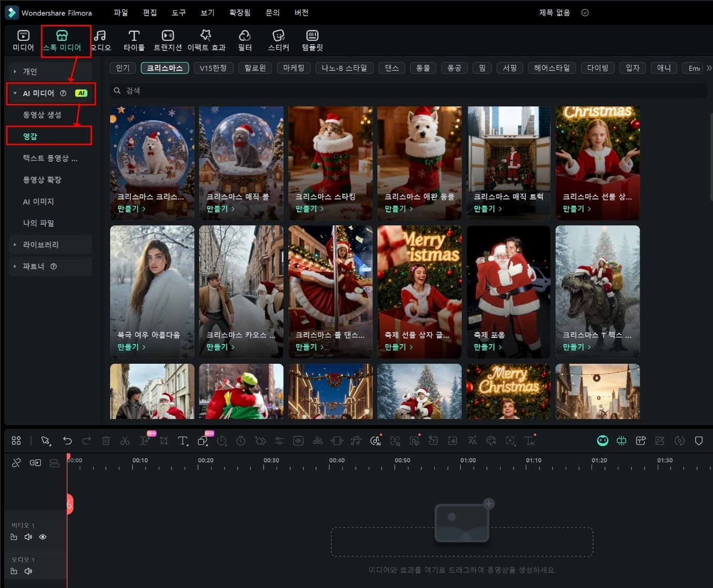Click the marker shield icon in timeline toolbar

[699, 441]
